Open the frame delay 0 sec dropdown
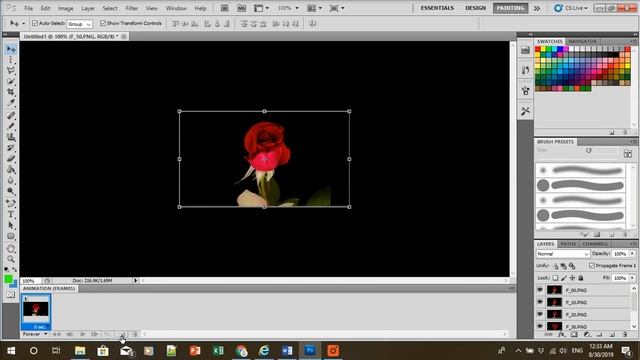Viewport: 640px width, 360px height. 40,327
